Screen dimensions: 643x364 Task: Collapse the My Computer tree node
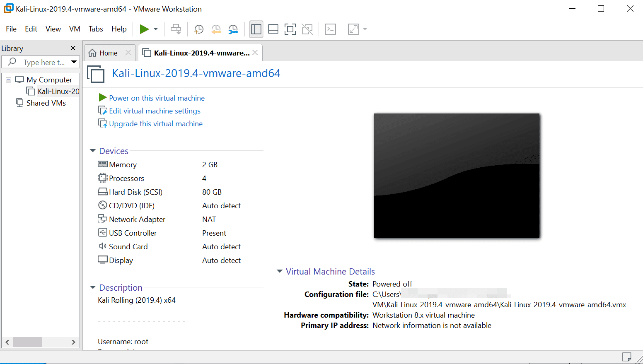[8, 80]
